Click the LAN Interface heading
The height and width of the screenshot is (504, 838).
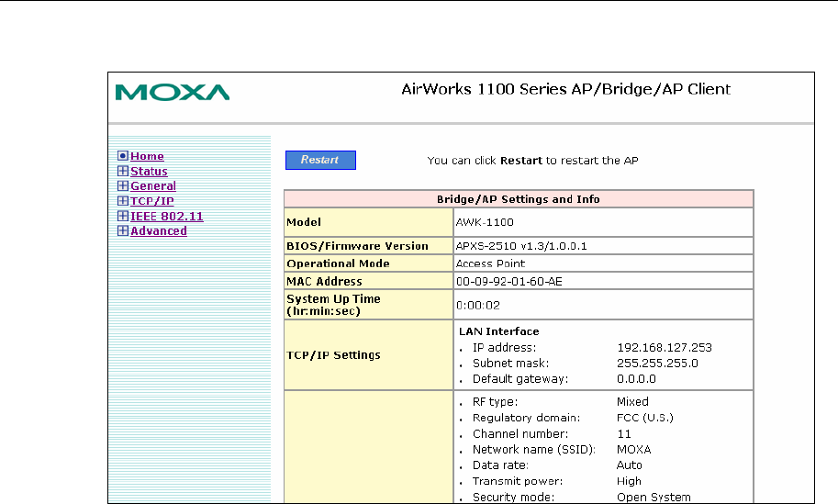(499, 331)
